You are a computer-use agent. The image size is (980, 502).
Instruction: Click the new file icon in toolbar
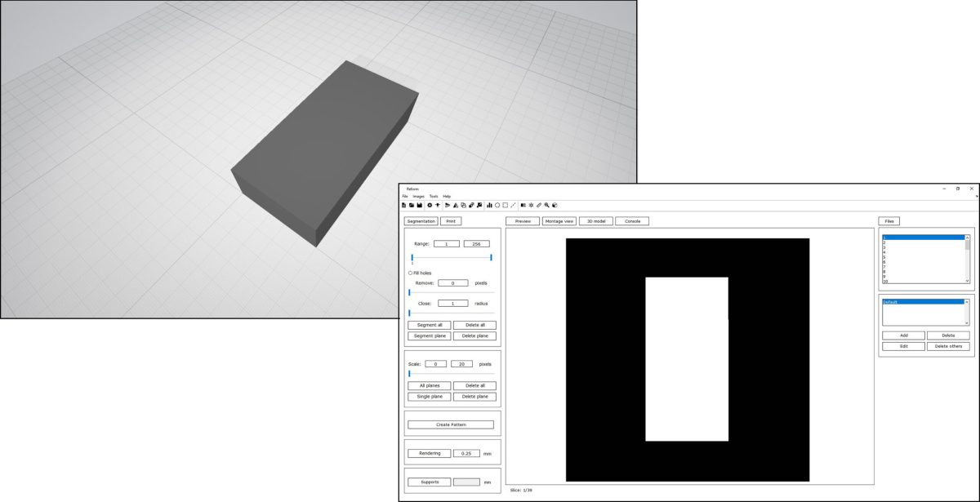click(x=403, y=205)
